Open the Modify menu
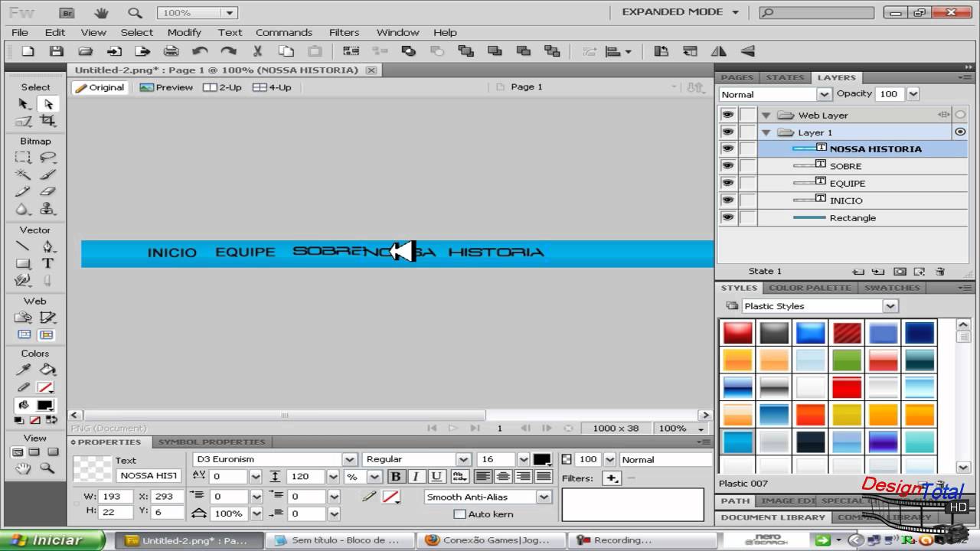Image resolution: width=980 pixels, height=551 pixels. click(185, 32)
